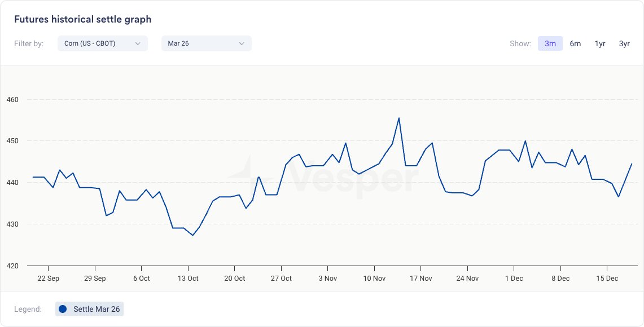Click the chevron arrow in the Mar 26 filter
Viewport: 644px width, 327px height.
[242, 43]
